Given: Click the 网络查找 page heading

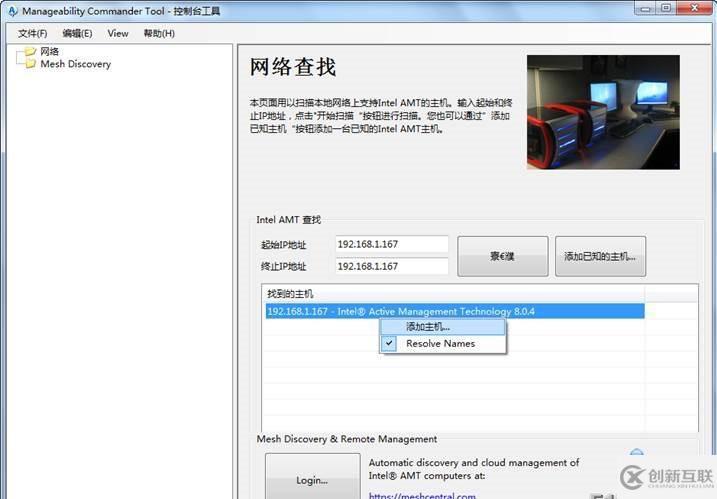Looking at the screenshot, I should (293, 67).
